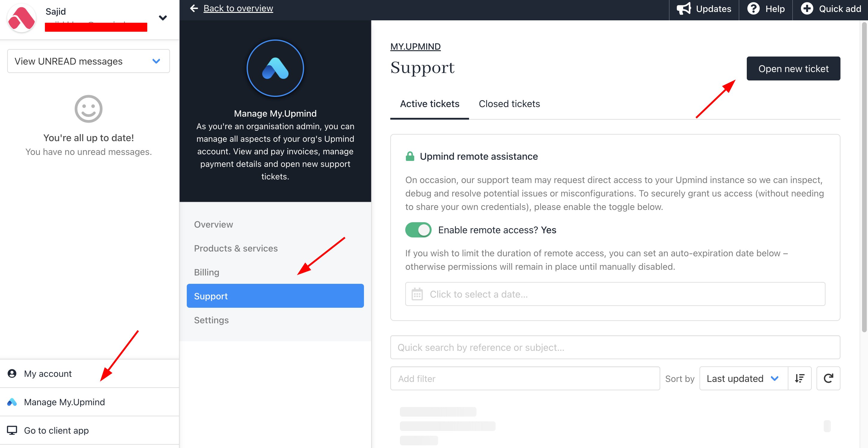Open the Last updated sort dropdown
Viewport: 868px width, 448px height.
pos(743,378)
